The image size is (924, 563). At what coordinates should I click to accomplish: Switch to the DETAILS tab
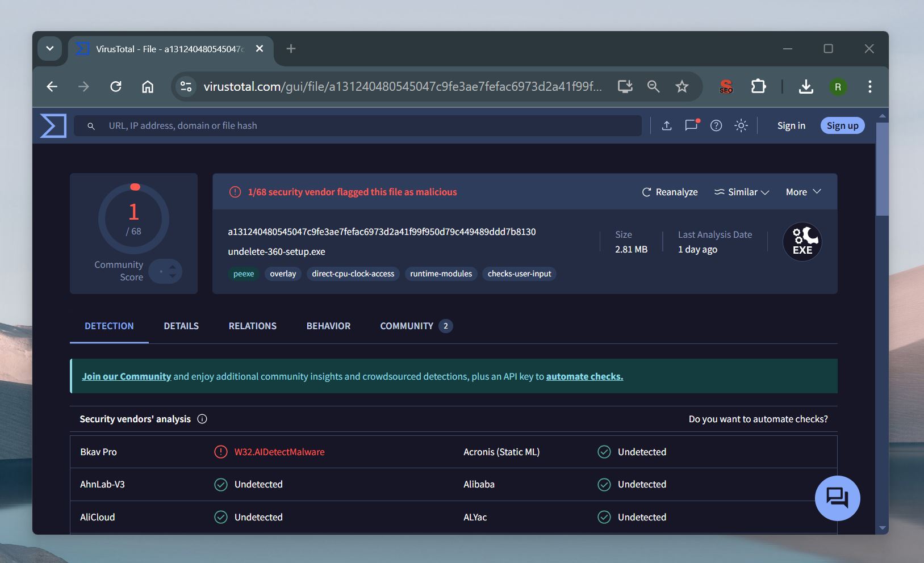coord(181,326)
